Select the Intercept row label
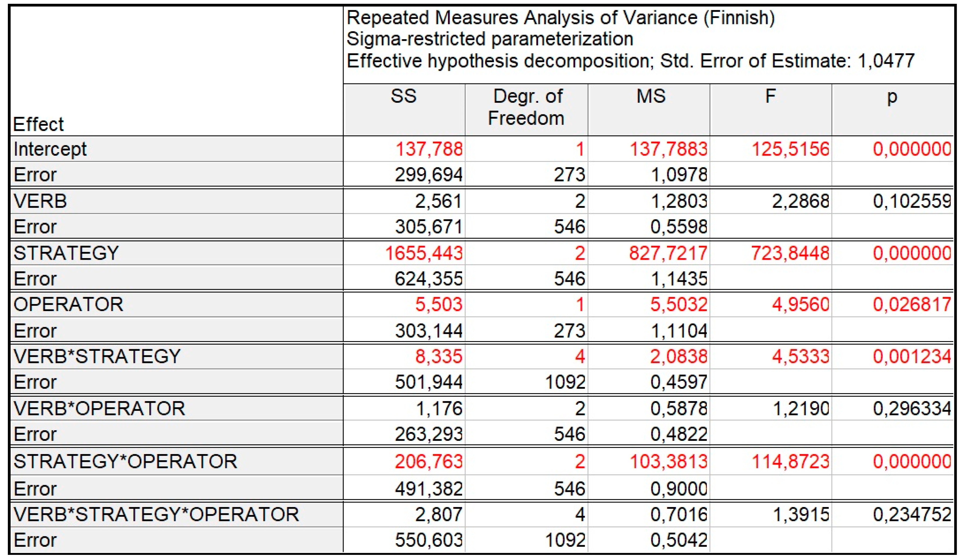The image size is (964, 560). click(50, 149)
